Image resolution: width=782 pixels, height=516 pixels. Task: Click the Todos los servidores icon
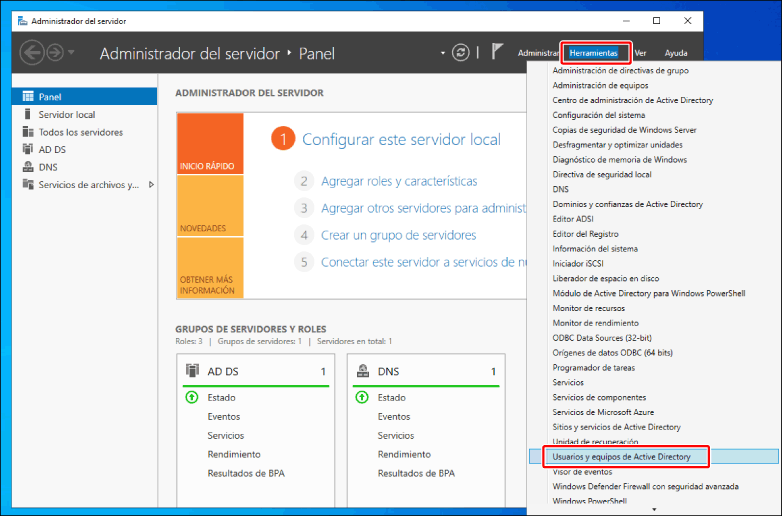click(x=28, y=132)
